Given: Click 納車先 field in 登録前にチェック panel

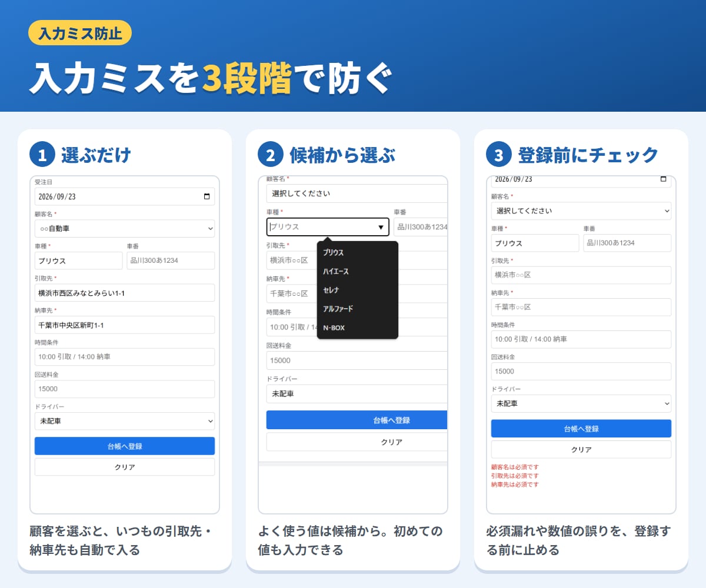Looking at the screenshot, I should pos(581,307).
